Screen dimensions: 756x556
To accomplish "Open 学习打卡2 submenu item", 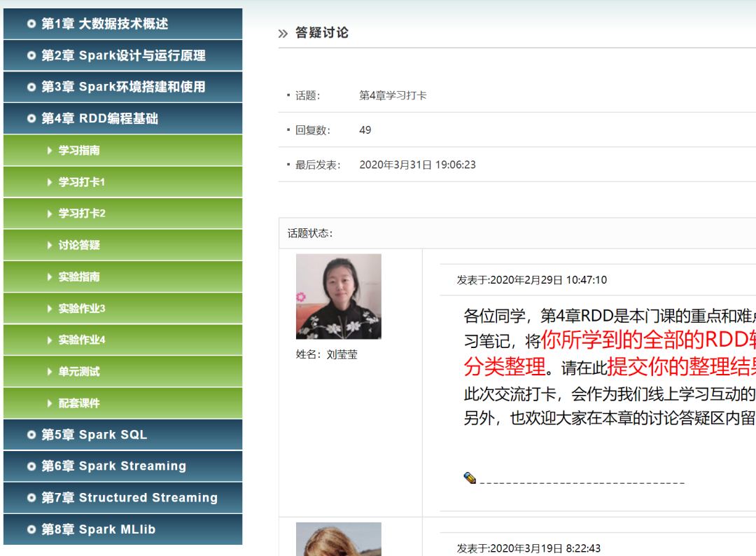I will pos(81,214).
